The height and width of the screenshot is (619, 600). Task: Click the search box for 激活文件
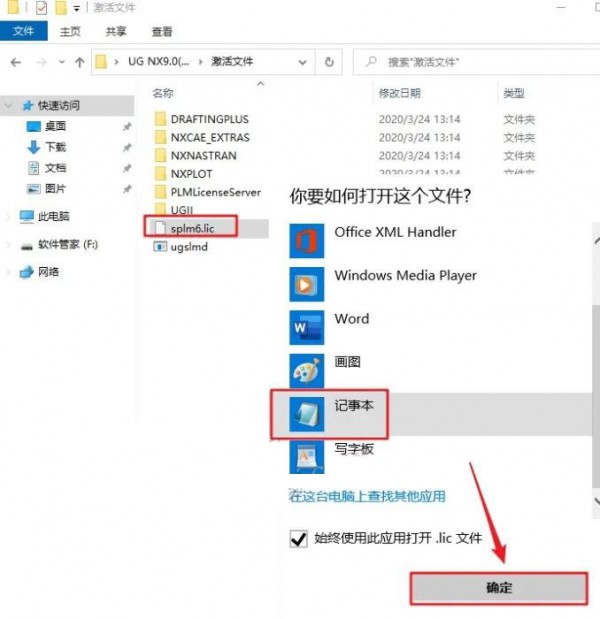pyautogui.click(x=476, y=62)
